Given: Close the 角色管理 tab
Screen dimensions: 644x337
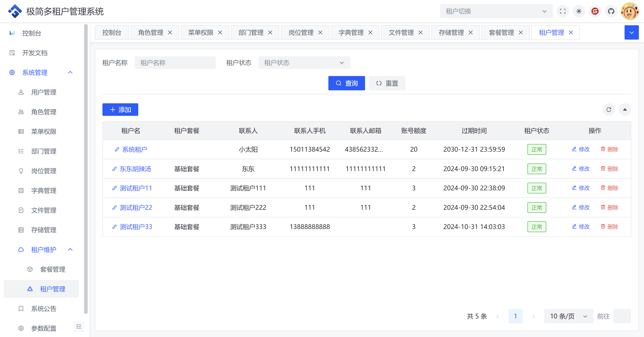Looking at the screenshot, I should (170, 32).
